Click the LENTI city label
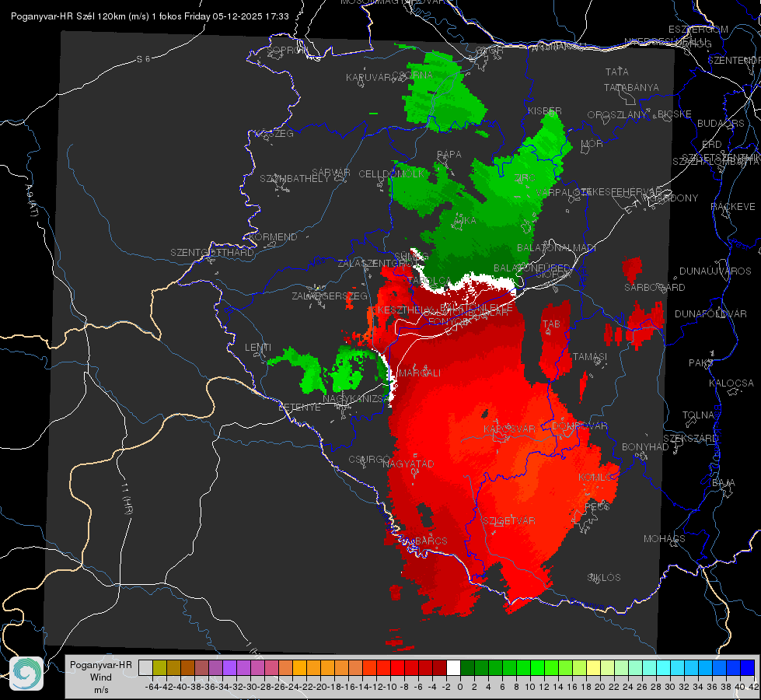This screenshot has height=700, width=761. [258, 348]
